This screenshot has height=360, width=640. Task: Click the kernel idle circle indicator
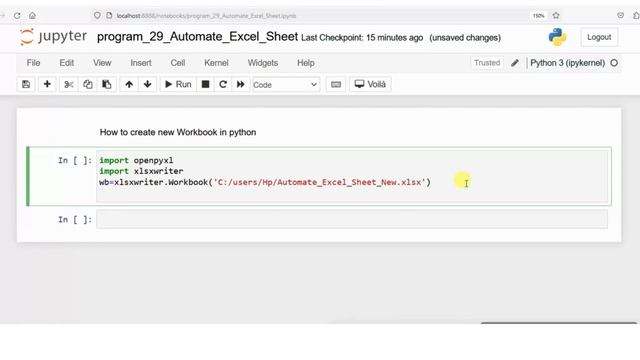click(x=614, y=63)
